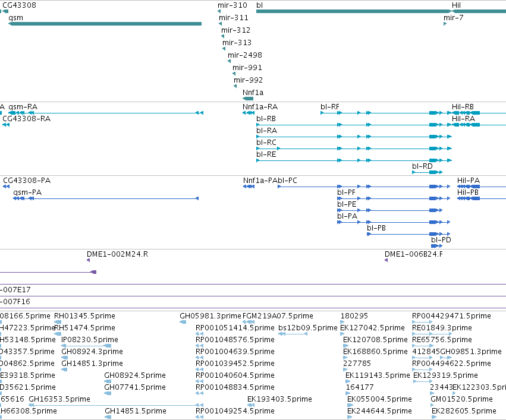Select the mir-7 gene label

pyautogui.click(x=454, y=18)
